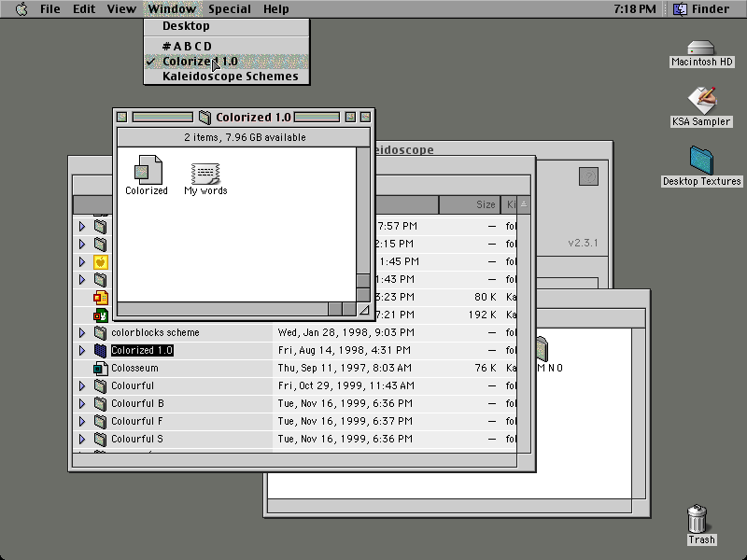Open the View menu
Screen dimensions: 747x560
121,9
